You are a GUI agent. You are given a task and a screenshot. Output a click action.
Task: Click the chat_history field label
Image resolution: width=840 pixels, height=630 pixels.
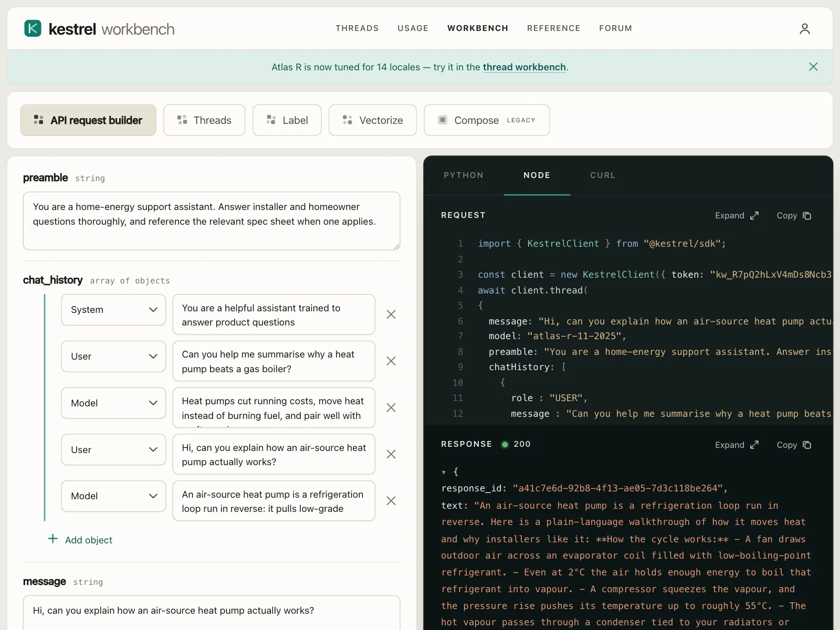(x=52, y=280)
